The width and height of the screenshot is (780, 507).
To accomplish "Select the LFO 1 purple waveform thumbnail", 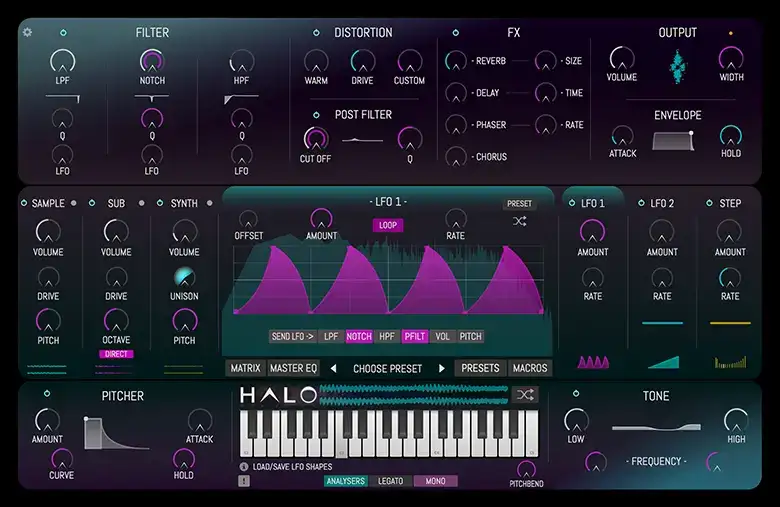I will (593, 362).
